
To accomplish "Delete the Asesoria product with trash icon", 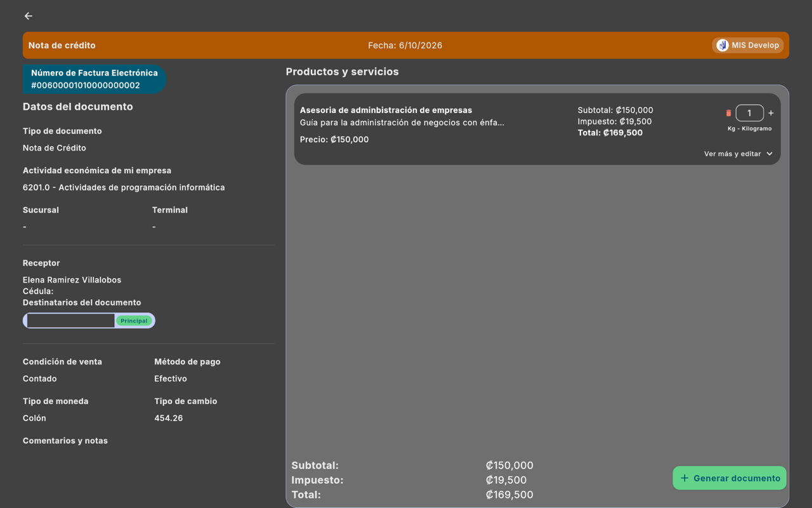I will point(728,113).
